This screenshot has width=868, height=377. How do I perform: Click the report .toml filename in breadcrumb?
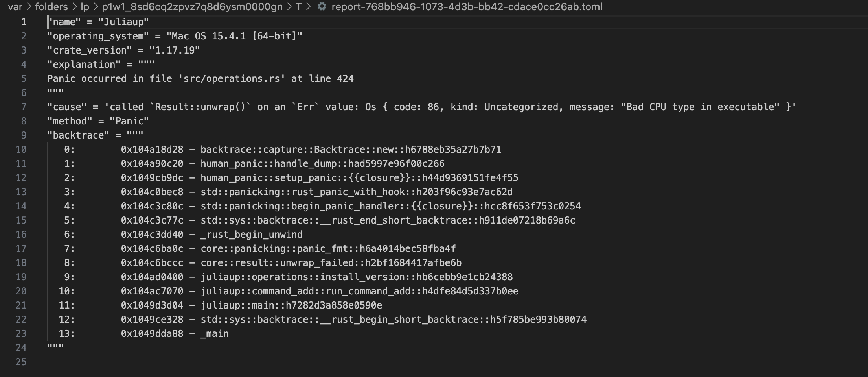(x=467, y=7)
